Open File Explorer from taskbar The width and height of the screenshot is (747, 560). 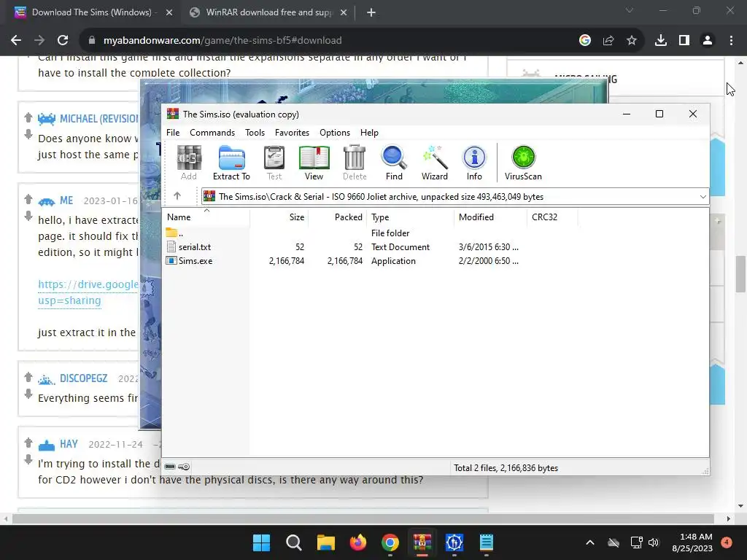[x=326, y=542]
